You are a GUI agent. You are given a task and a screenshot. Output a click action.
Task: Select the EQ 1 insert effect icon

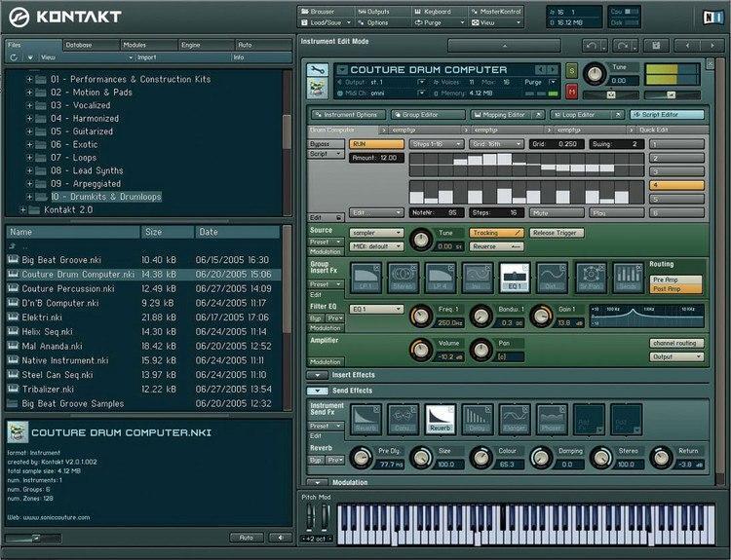pyautogui.click(x=514, y=278)
